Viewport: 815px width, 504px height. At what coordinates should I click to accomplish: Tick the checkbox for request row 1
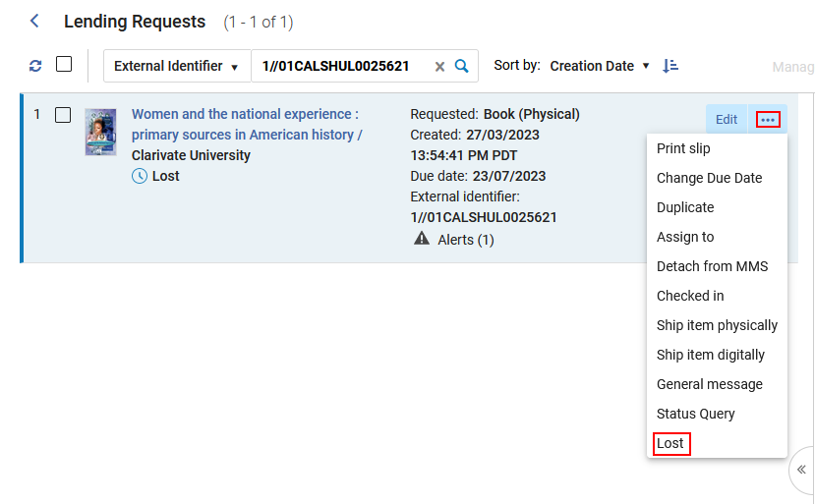pyautogui.click(x=63, y=115)
